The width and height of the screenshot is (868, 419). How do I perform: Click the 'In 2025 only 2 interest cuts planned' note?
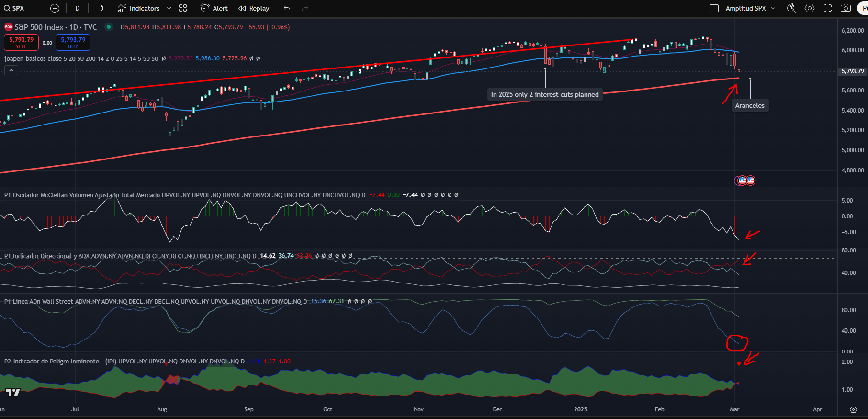tap(545, 94)
